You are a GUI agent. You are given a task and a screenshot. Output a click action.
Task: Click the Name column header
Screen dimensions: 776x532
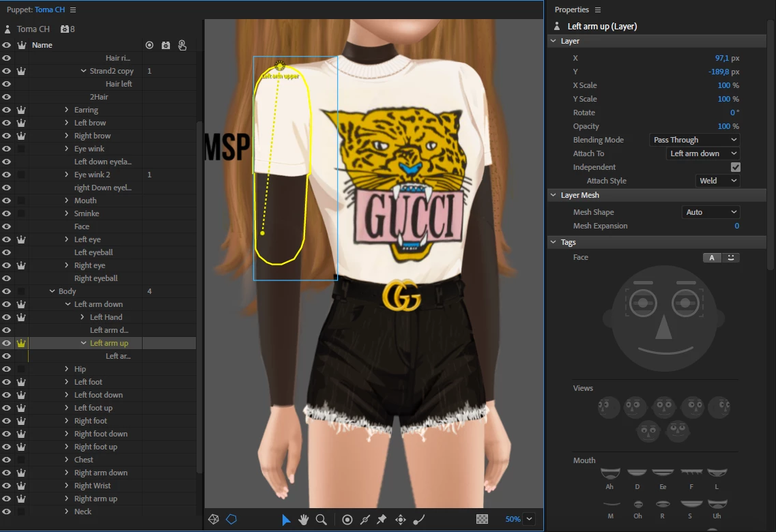click(42, 45)
